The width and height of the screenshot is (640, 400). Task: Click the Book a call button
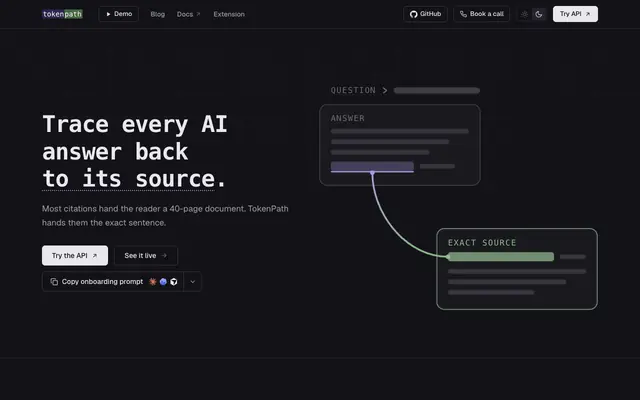482,14
